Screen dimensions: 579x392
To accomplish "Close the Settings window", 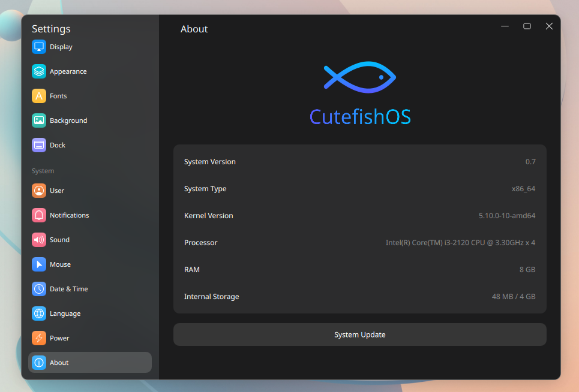I will click(x=549, y=26).
